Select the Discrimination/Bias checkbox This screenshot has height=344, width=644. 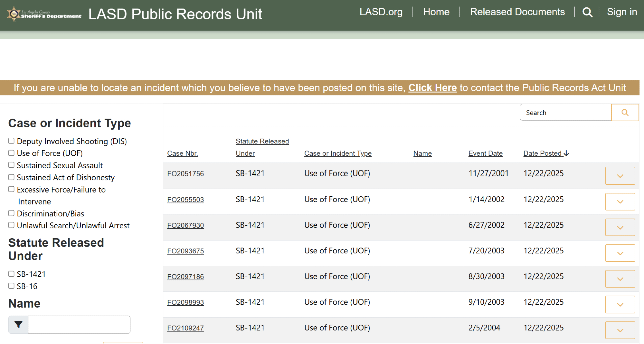(x=11, y=213)
